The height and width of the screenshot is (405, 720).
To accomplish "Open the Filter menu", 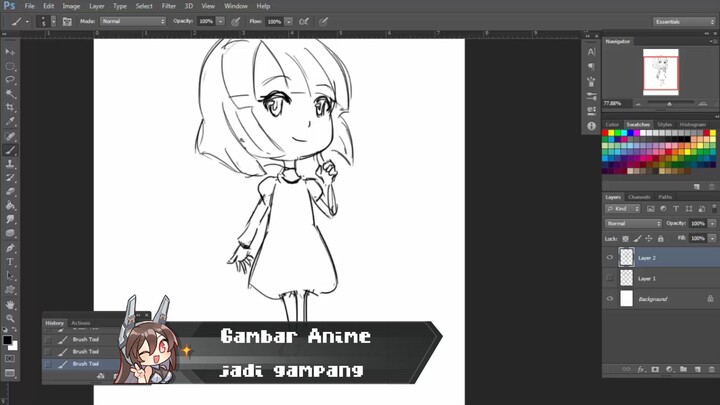I will [x=169, y=6].
